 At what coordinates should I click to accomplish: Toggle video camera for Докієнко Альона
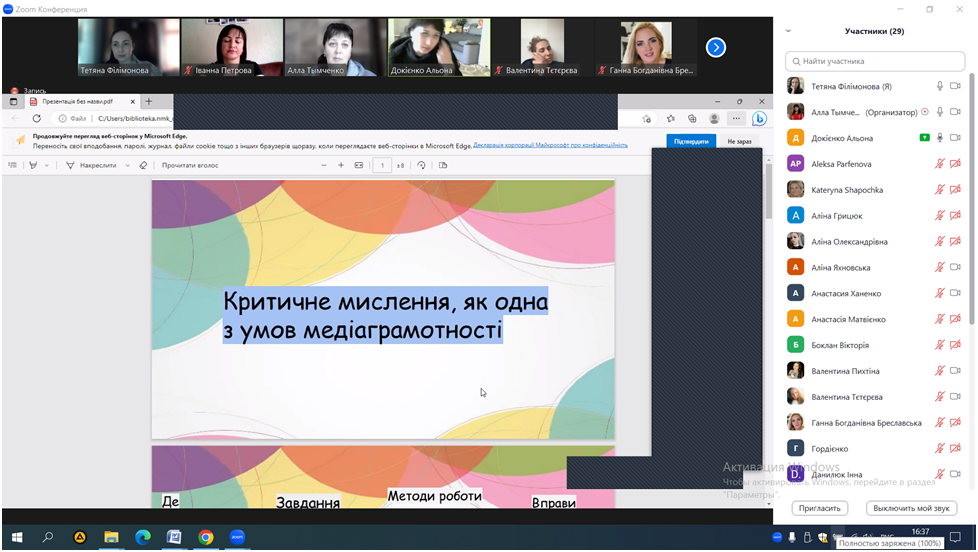click(955, 138)
